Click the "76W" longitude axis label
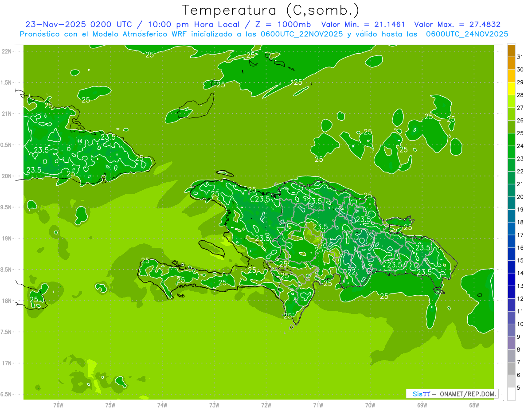The image size is (532, 411). [x=58, y=405]
